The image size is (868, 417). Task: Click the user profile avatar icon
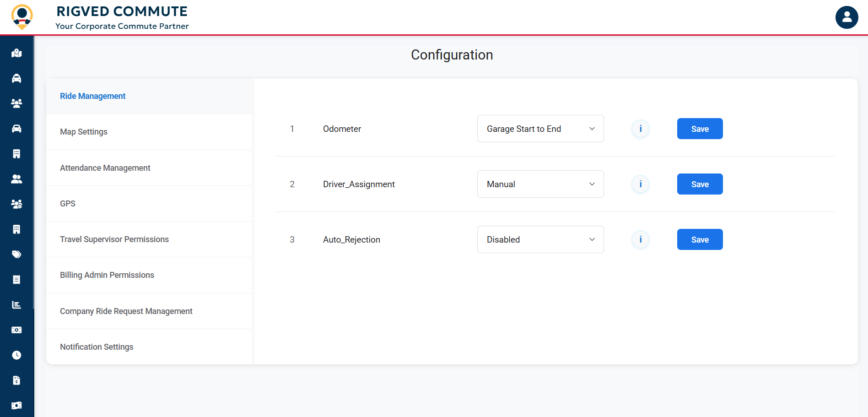pyautogui.click(x=846, y=17)
